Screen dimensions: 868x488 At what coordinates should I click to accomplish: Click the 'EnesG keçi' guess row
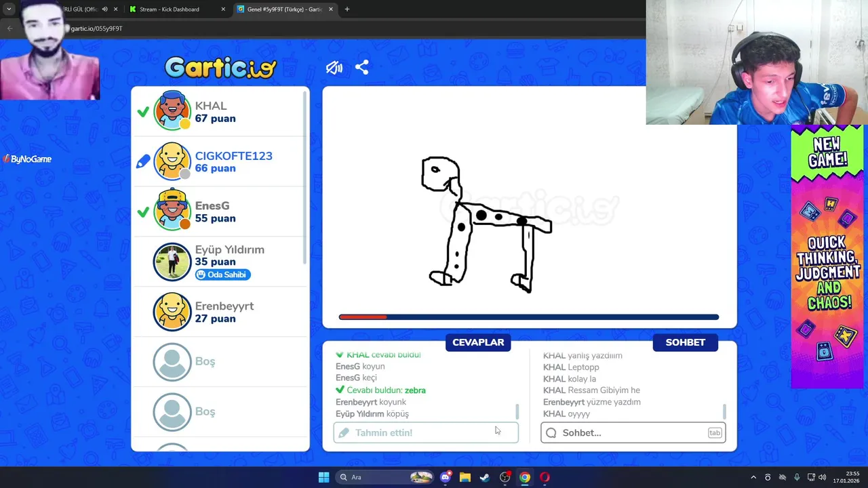[x=356, y=378]
